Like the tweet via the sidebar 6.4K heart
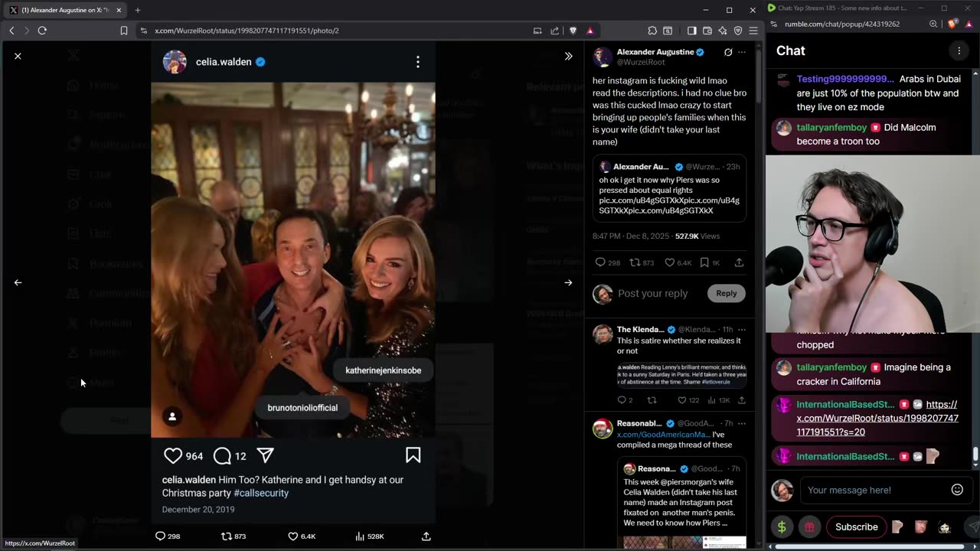Screen dimensions: 980x551 670,262
